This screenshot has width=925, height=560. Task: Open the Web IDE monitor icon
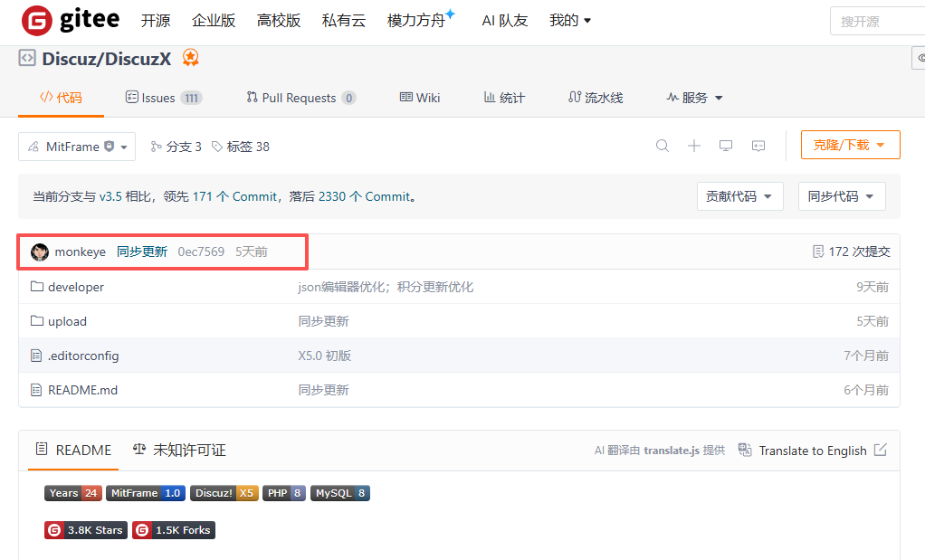point(725,145)
